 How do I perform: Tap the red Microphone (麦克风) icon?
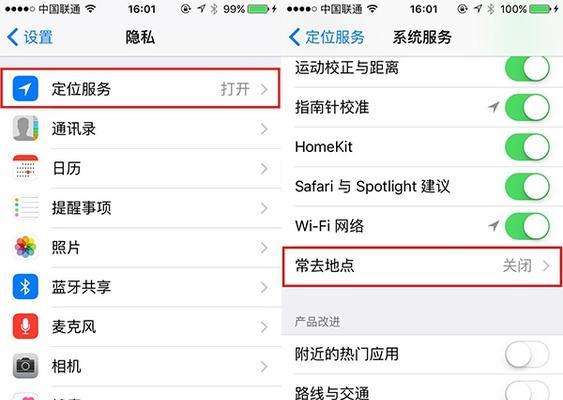pyautogui.click(x=25, y=326)
